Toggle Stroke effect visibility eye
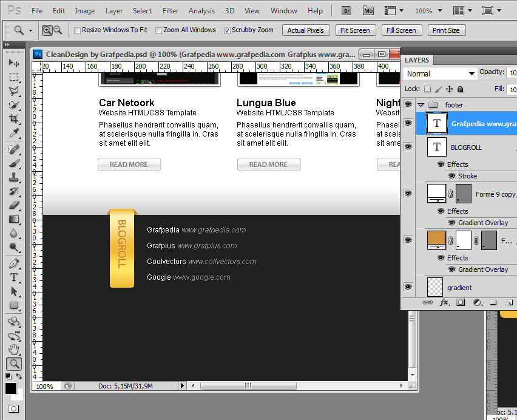 pyautogui.click(x=452, y=176)
